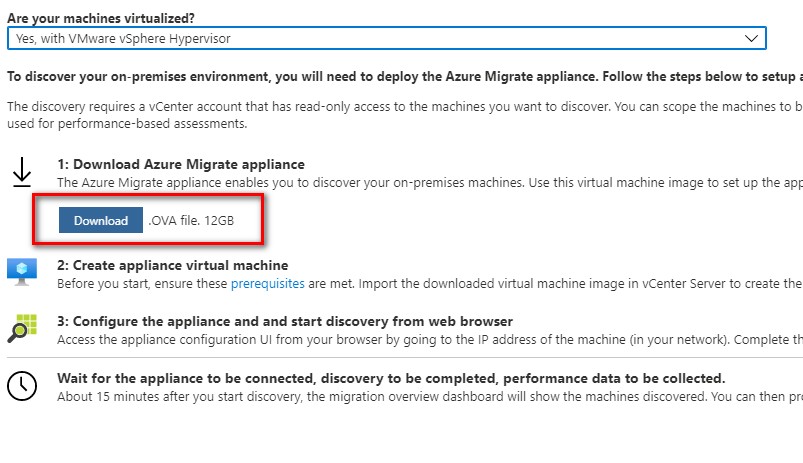The height and width of the screenshot is (463, 803).
Task: Click the '2: Create appliance virtual machine' heading
Action: (173, 265)
